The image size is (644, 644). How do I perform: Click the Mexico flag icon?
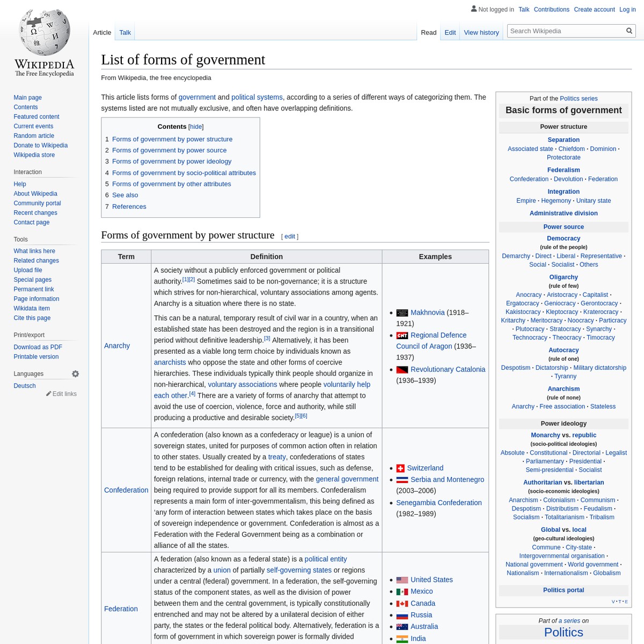click(x=402, y=592)
